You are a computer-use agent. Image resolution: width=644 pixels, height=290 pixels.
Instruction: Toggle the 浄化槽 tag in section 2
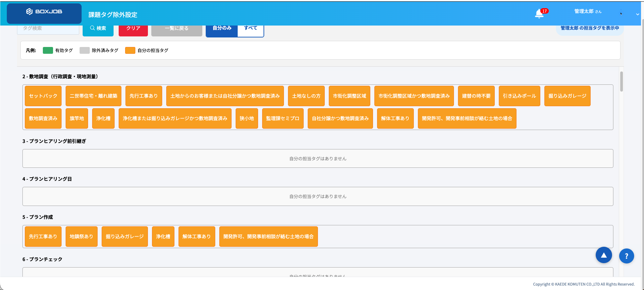point(103,118)
